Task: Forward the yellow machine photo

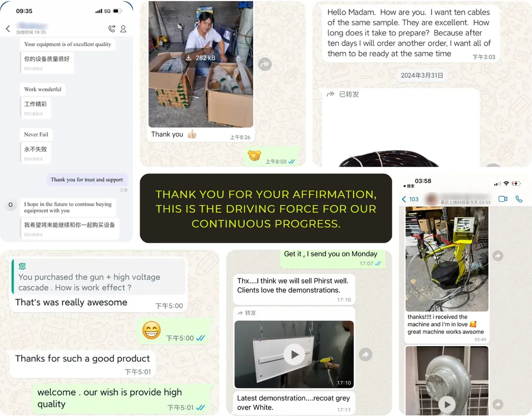Action: 498,255
